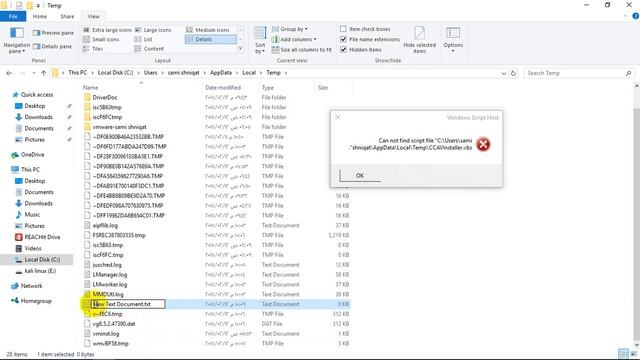Open Sort by menu

(260, 40)
